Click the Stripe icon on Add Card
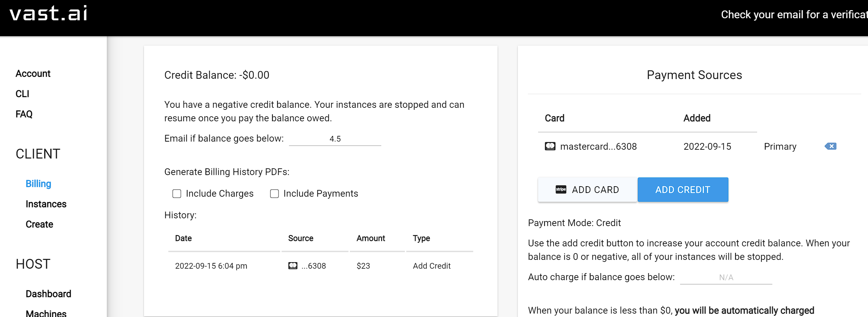The width and height of the screenshot is (868, 317). (561, 190)
